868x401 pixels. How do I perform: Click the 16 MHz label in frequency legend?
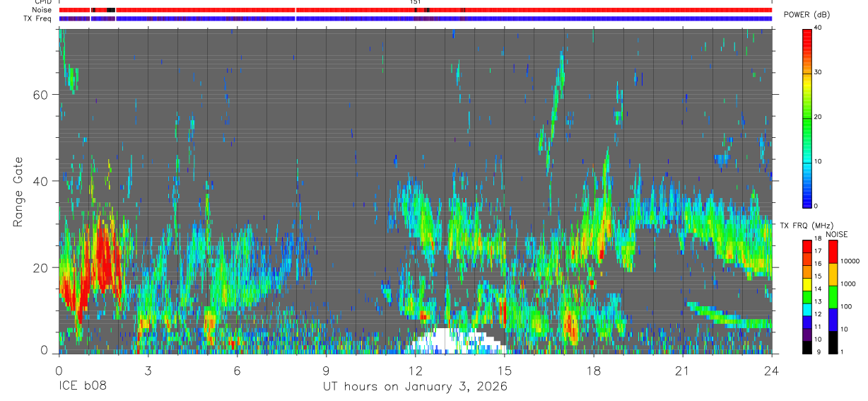(817, 264)
